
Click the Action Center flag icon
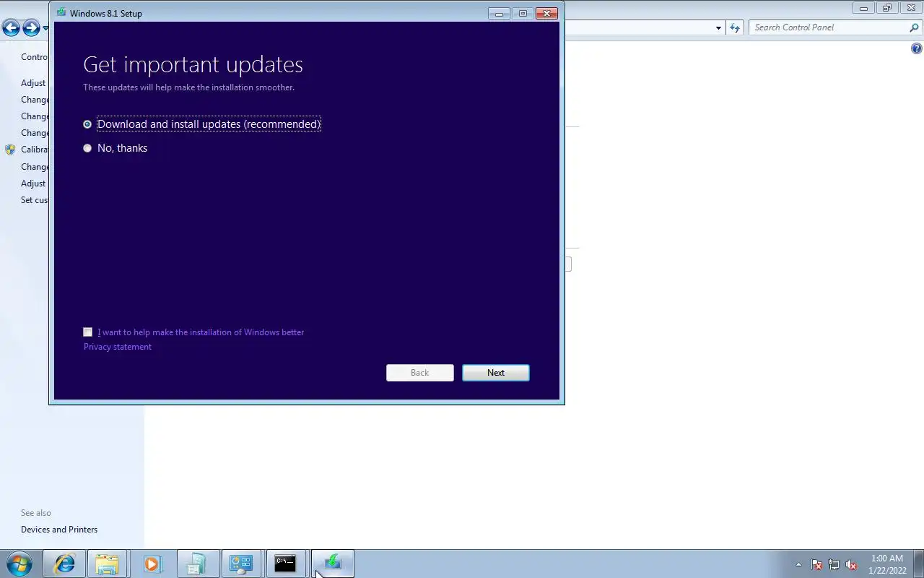coord(816,565)
